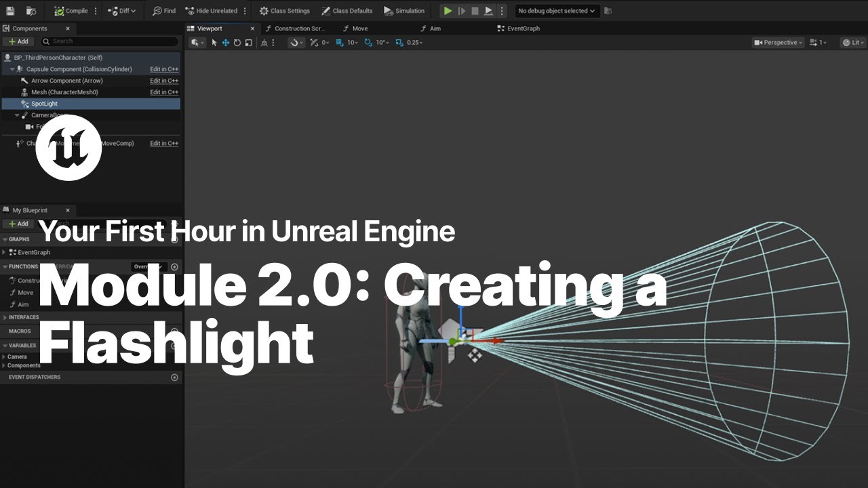The width and height of the screenshot is (868, 488).
Task: Click the Browse to asset folder icon
Action: (x=31, y=11)
